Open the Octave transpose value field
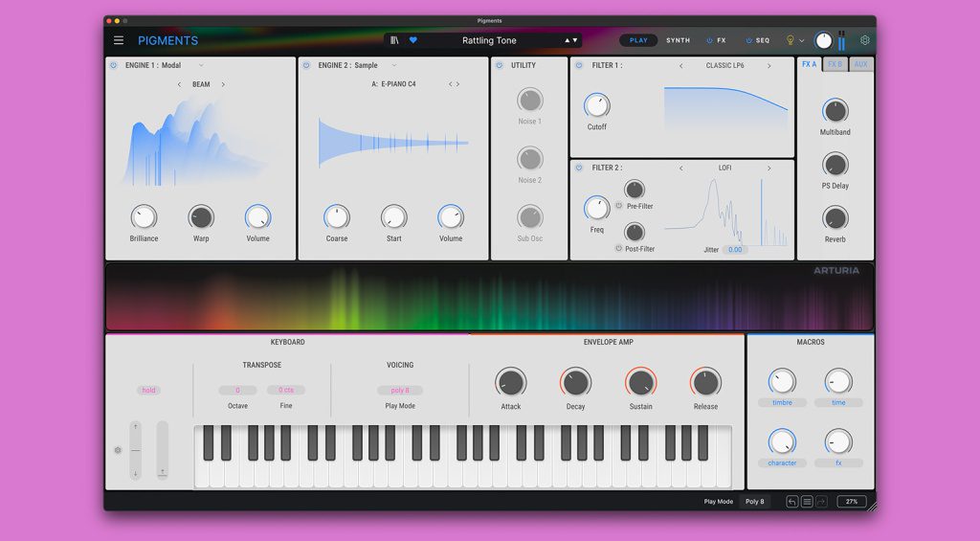This screenshot has width=980, height=541. click(237, 391)
